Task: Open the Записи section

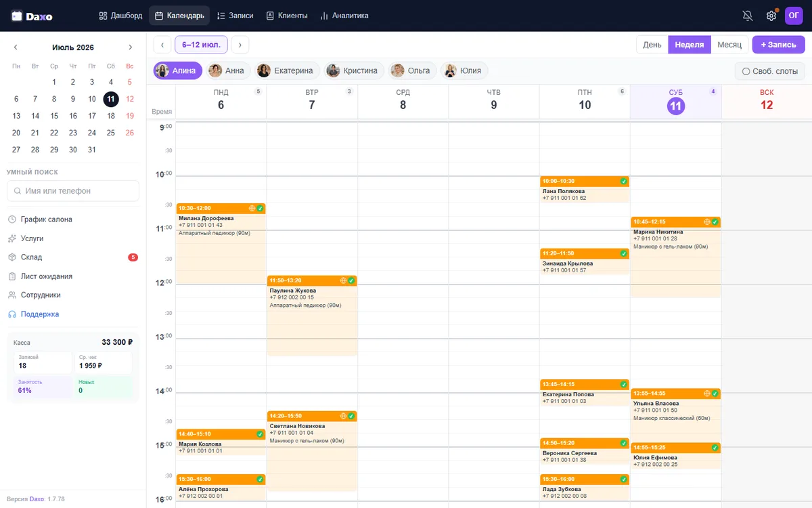Action: point(235,16)
